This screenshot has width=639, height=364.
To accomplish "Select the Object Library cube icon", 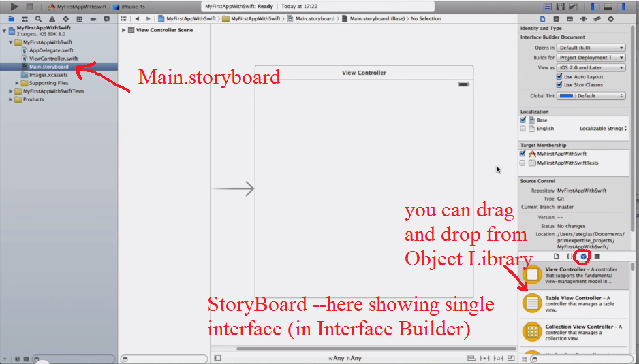I will click(582, 257).
